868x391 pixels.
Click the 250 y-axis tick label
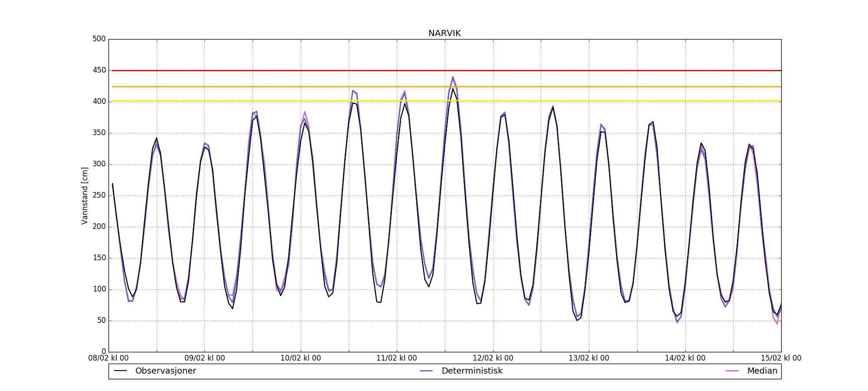tap(99, 195)
